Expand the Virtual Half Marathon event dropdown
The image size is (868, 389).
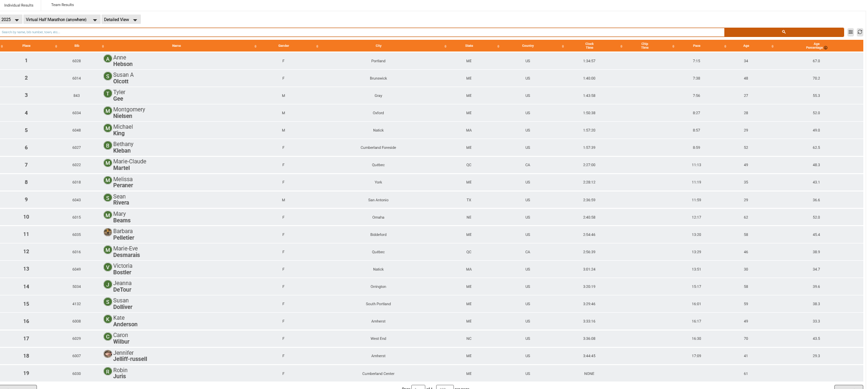[62, 20]
